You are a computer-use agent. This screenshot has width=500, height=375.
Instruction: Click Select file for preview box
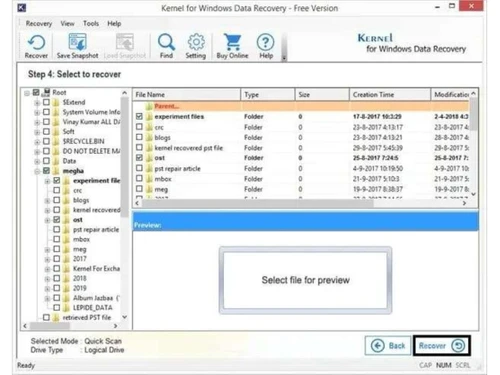[305, 280]
